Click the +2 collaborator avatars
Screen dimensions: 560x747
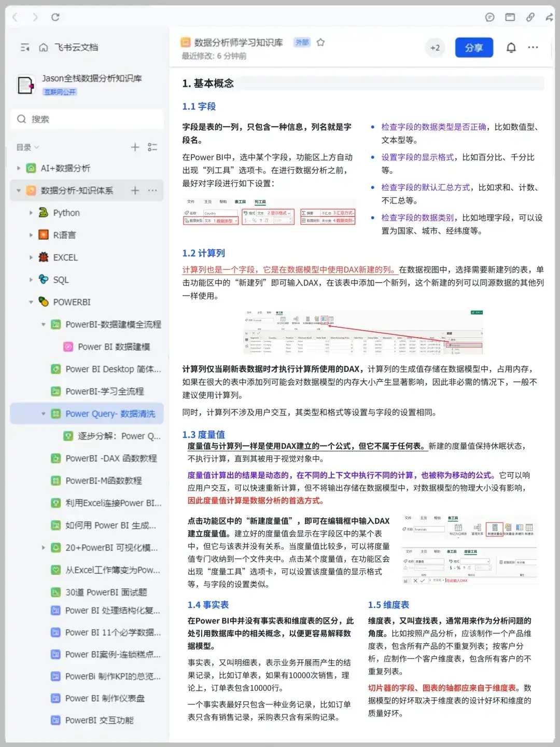point(435,47)
